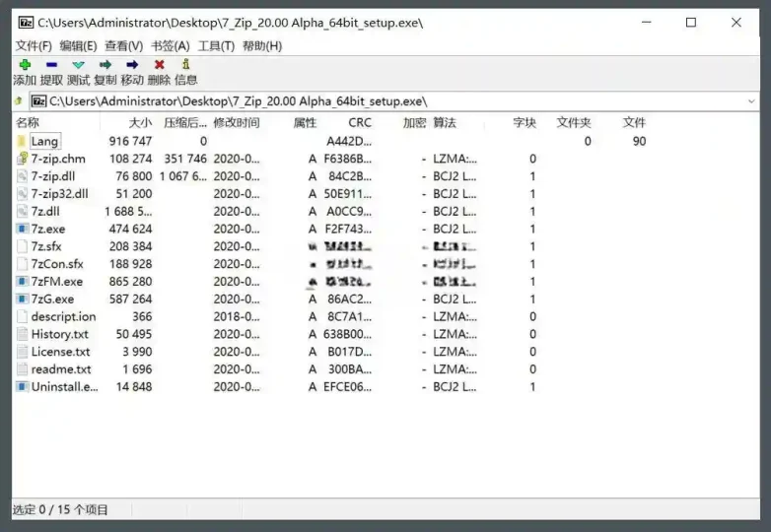Select the Lang folder name
The height and width of the screenshot is (532, 771).
point(44,142)
